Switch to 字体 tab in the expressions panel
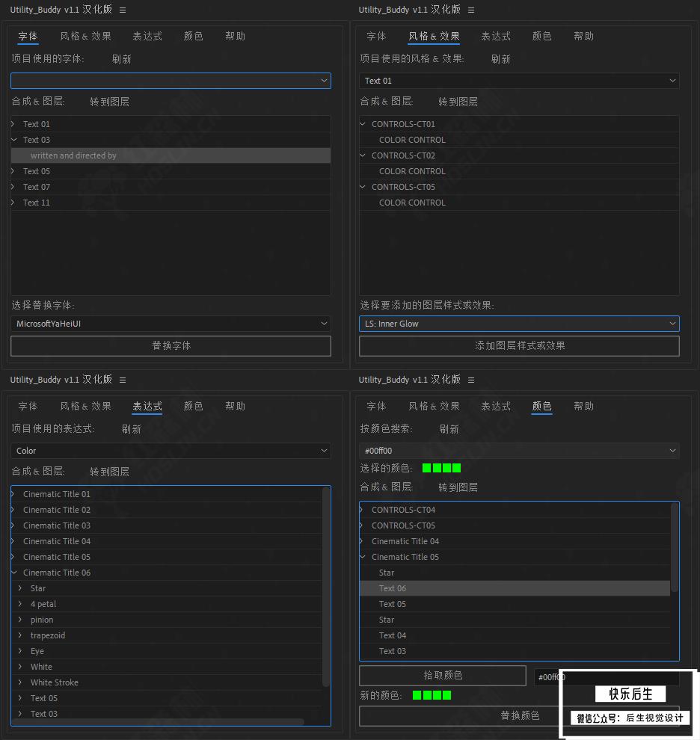Image resolution: width=700 pixels, height=740 pixels. click(x=28, y=407)
